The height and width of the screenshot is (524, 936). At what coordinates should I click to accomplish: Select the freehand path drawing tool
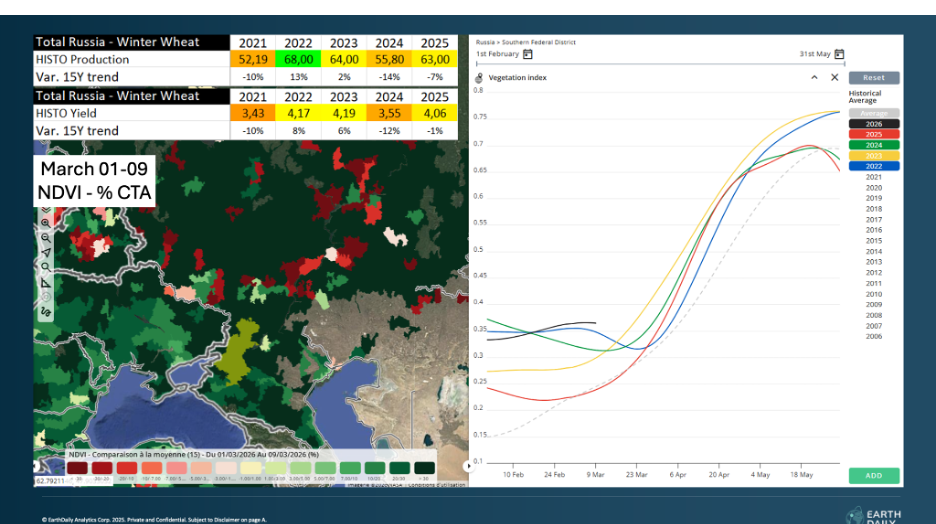coord(46,312)
